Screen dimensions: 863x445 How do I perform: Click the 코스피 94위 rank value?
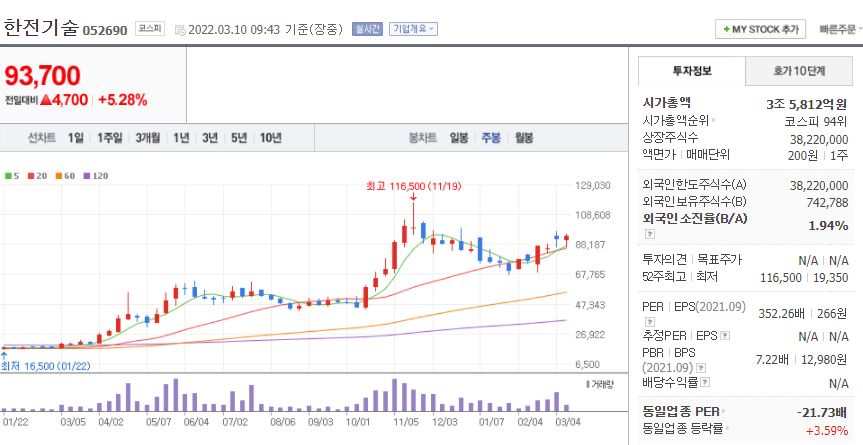click(816, 122)
